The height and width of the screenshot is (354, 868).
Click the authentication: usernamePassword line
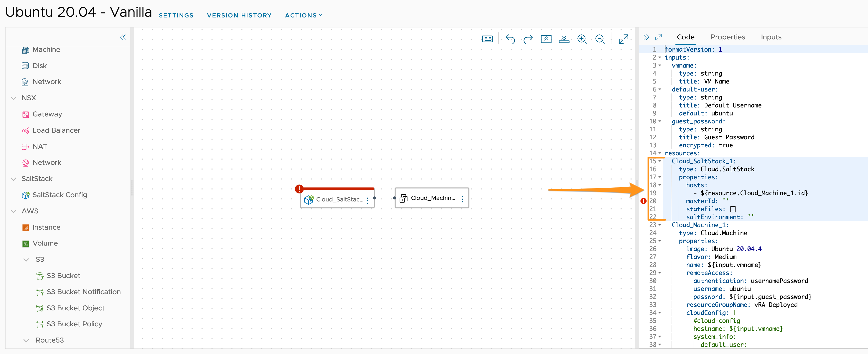[751, 281]
